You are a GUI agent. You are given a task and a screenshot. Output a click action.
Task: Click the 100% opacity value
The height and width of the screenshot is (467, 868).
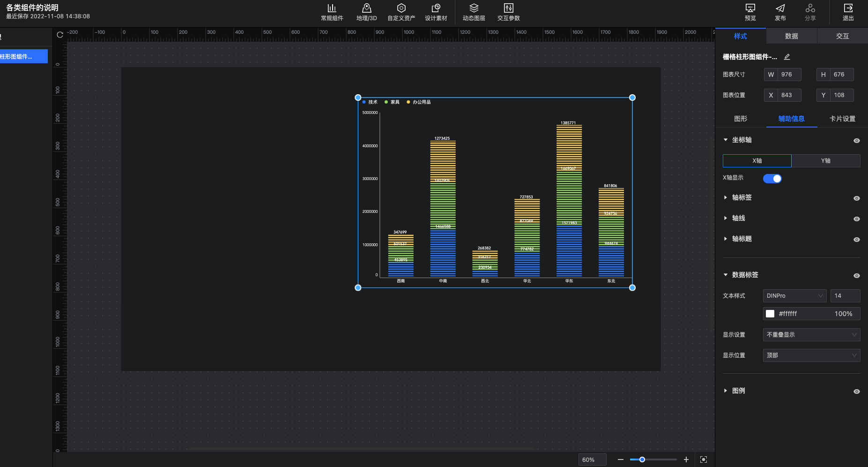(843, 314)
